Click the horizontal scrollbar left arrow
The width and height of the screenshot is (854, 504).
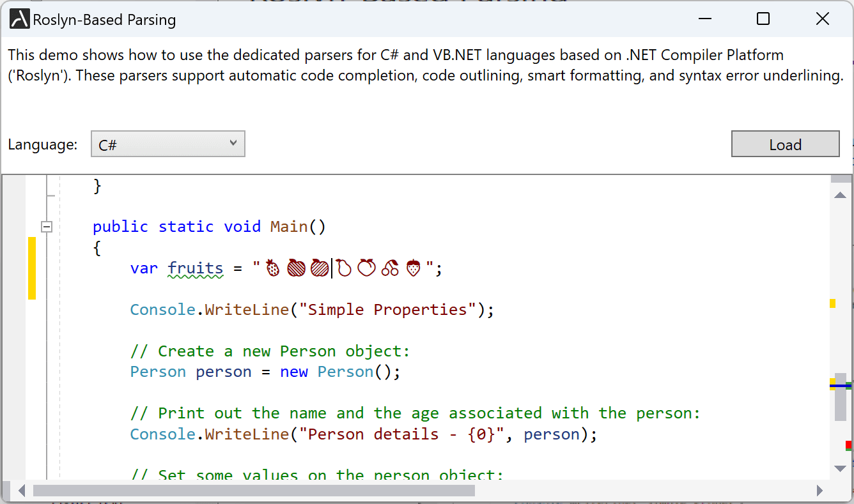click(x=21, y=491)
